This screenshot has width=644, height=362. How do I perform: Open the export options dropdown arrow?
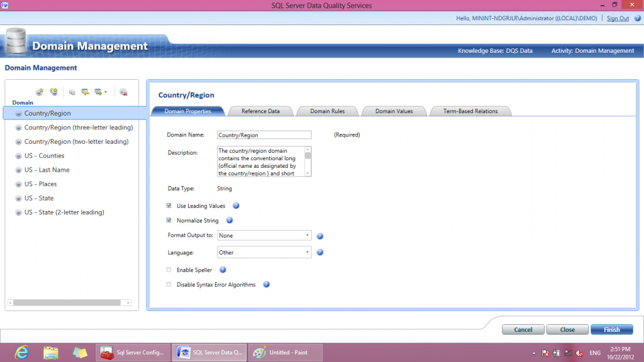pos(106,92)
